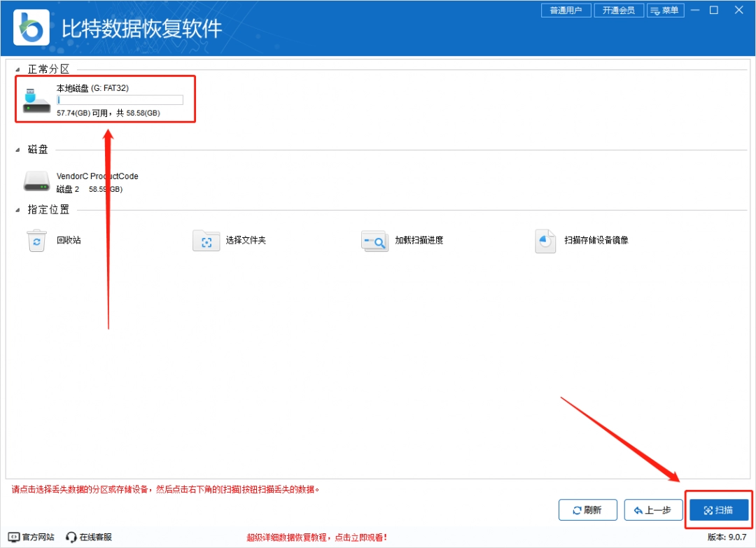Select the VendorC ProductCode disk entry

[x=97, y=176]
